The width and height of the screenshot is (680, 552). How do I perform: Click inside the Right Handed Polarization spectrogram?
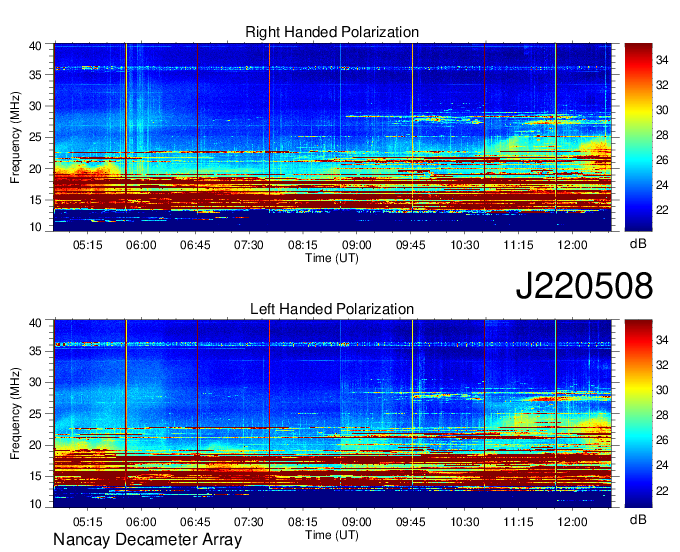click(332, 137)
